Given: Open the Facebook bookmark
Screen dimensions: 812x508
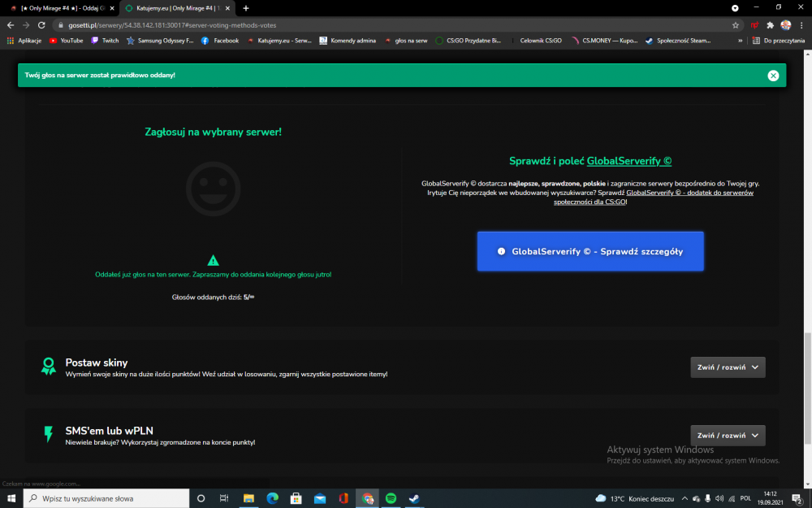Looking at the screenshot, I should pos(220,41).
